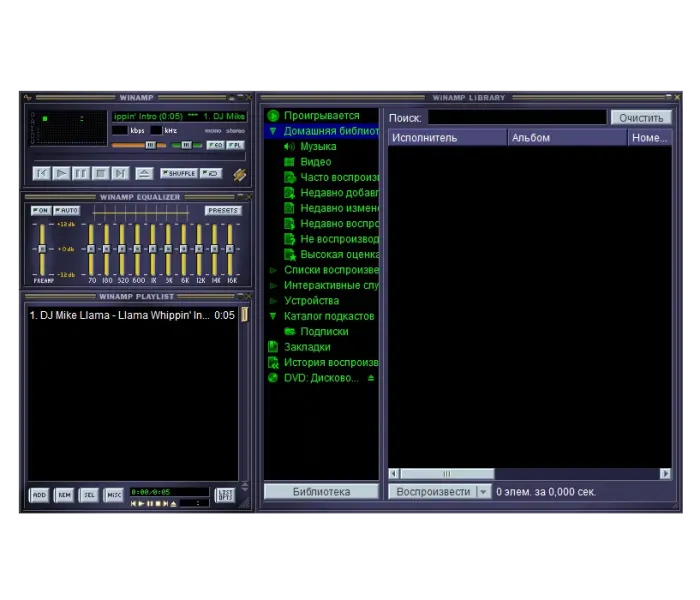Toggle equalizer AUTO button

[x=67, y=210]
